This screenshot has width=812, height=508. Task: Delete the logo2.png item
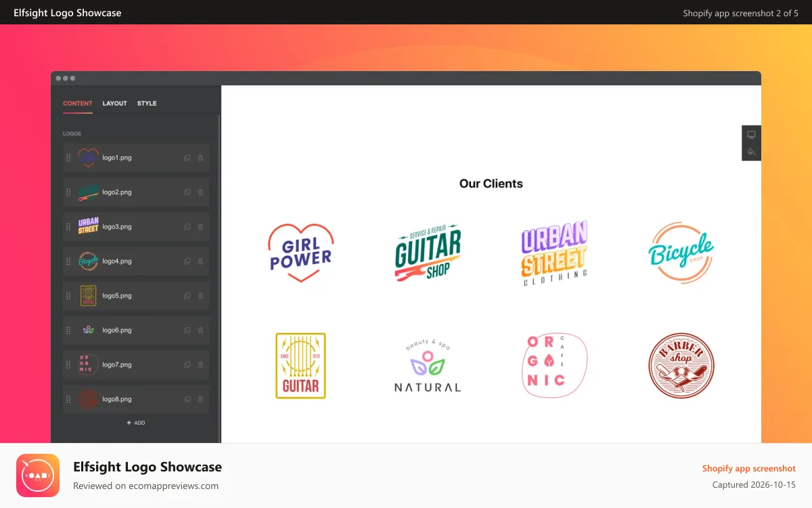click(200, 192)
